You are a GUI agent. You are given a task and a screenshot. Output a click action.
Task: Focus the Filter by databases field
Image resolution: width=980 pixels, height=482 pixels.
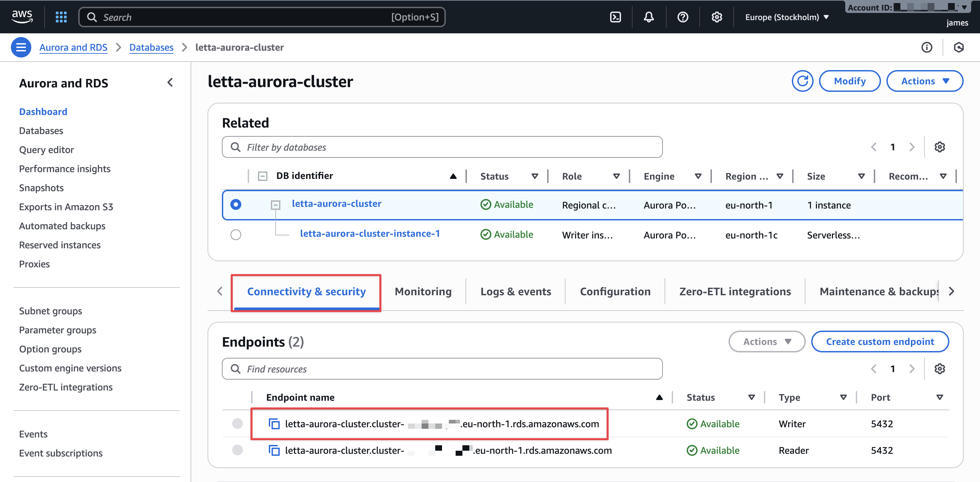[441, 147]
